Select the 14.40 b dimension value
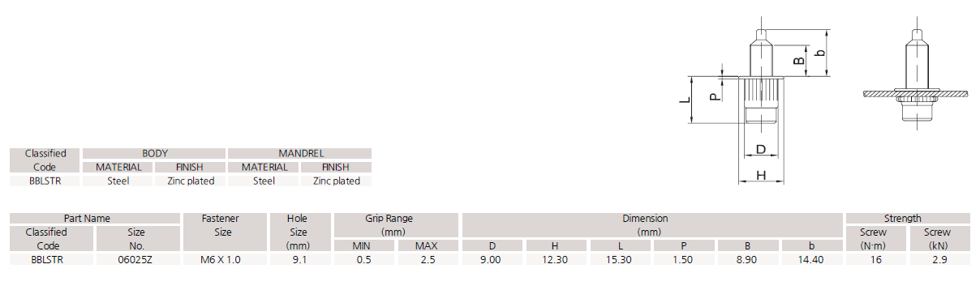Image resolution: width=980 pixels, height=294 pixels. pos(812,260)
